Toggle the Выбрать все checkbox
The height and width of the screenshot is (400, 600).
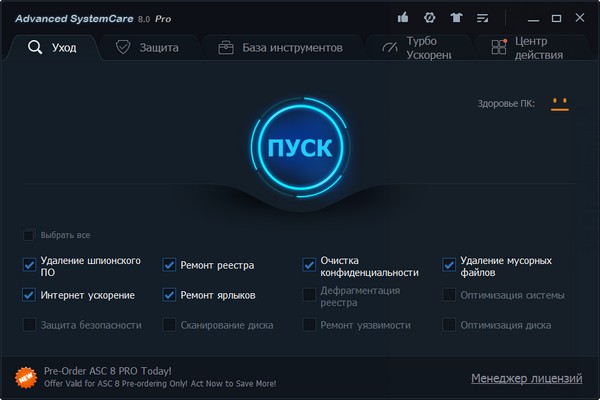pos(29,236)
